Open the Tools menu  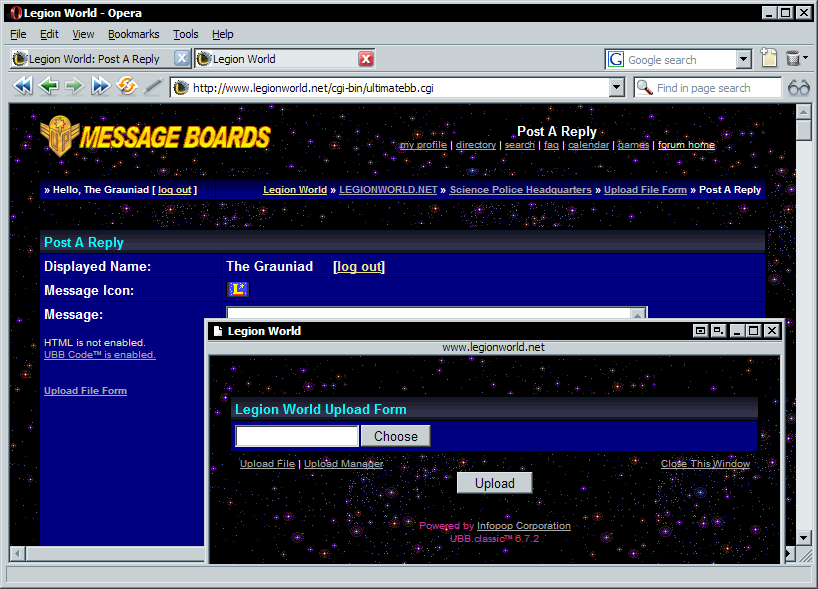coord(186,34)
